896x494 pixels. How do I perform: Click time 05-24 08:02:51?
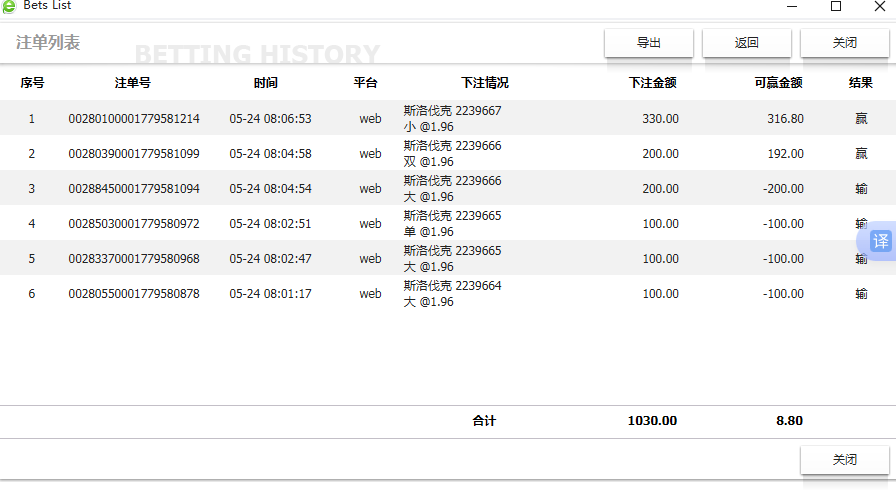[x=270, y=224]
